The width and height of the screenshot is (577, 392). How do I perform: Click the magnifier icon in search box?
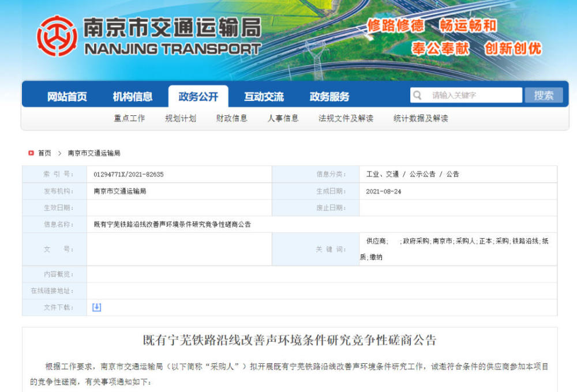coord(417,95)
